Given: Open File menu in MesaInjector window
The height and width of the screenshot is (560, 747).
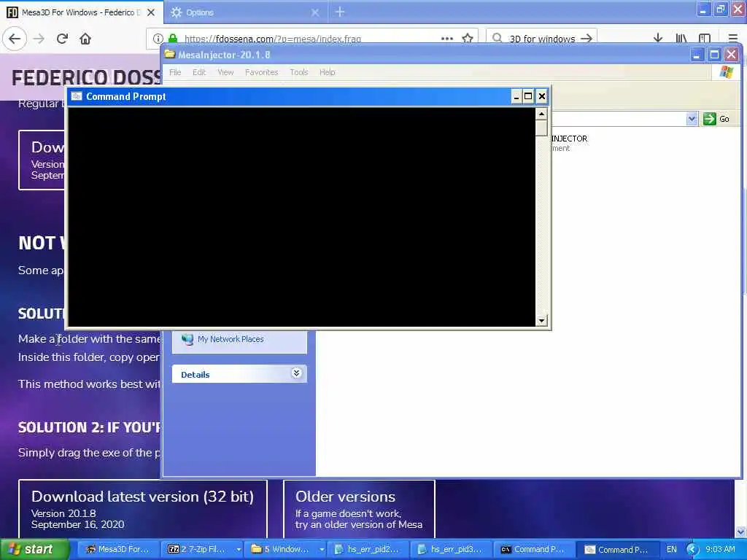Looking at the screenshot, I should (x=175, y=72).
